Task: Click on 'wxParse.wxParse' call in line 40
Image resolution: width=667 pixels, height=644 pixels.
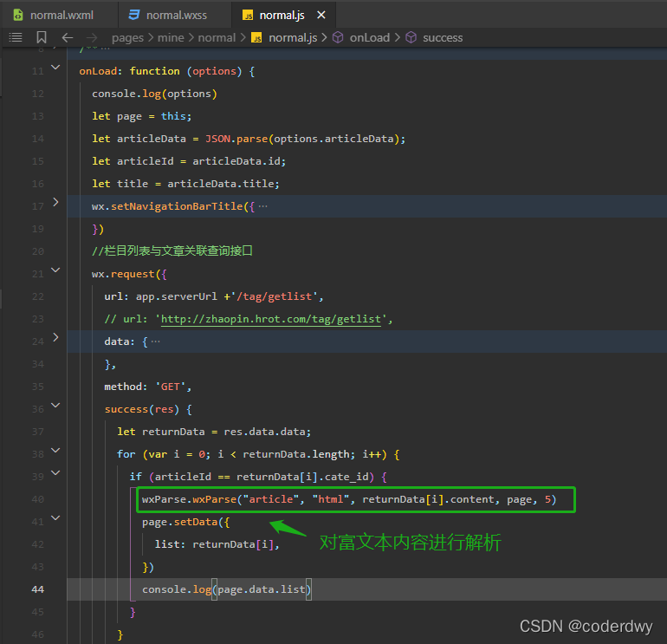Action: (x=189, y=499)
